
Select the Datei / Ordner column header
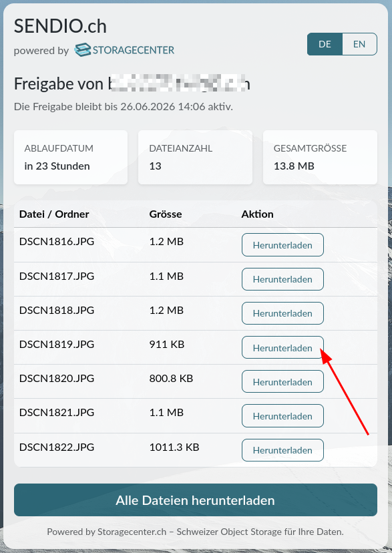(54, 214)
